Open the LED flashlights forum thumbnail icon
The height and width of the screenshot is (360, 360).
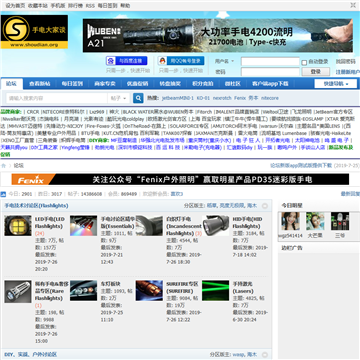(x=18, y=226)
